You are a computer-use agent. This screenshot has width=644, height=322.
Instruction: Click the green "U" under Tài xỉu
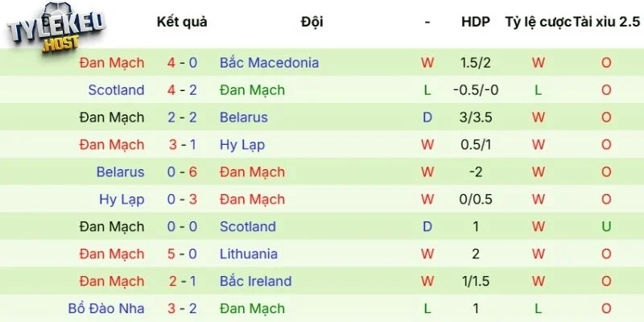click(x=606, y=227)
